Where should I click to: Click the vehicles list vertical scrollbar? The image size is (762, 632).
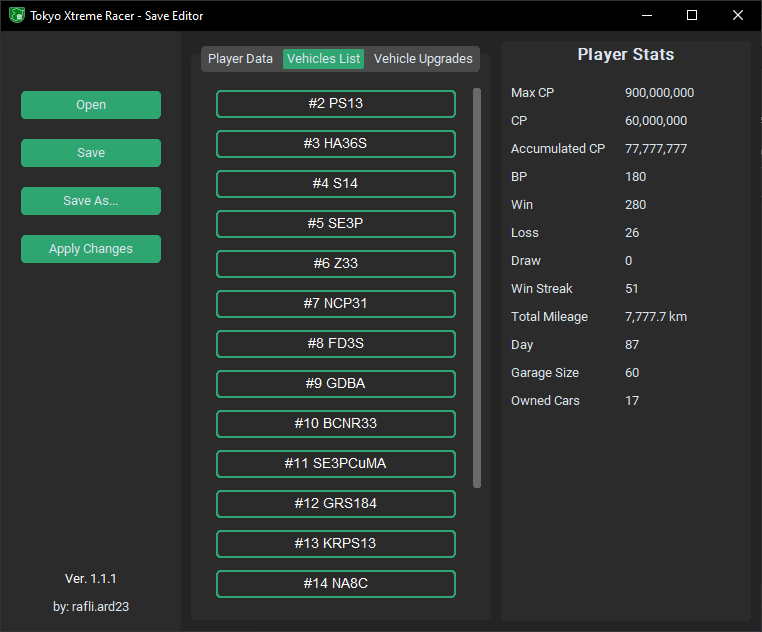[x=477, y=288]
